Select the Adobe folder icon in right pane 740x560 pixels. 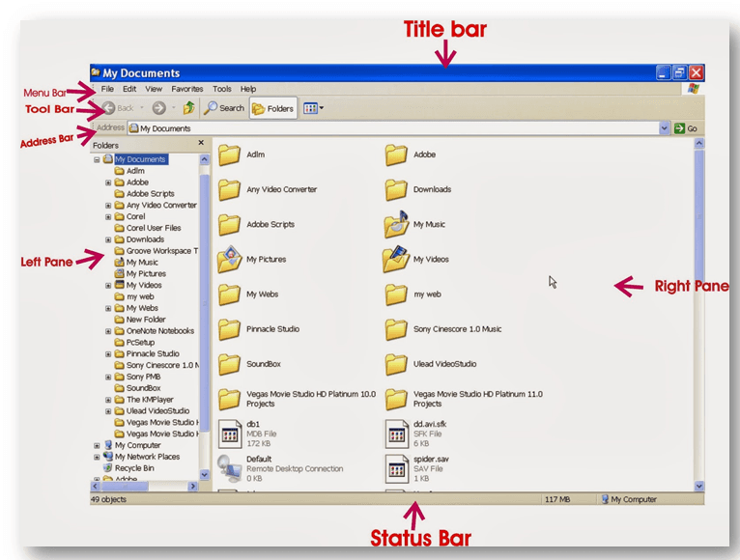396,154
